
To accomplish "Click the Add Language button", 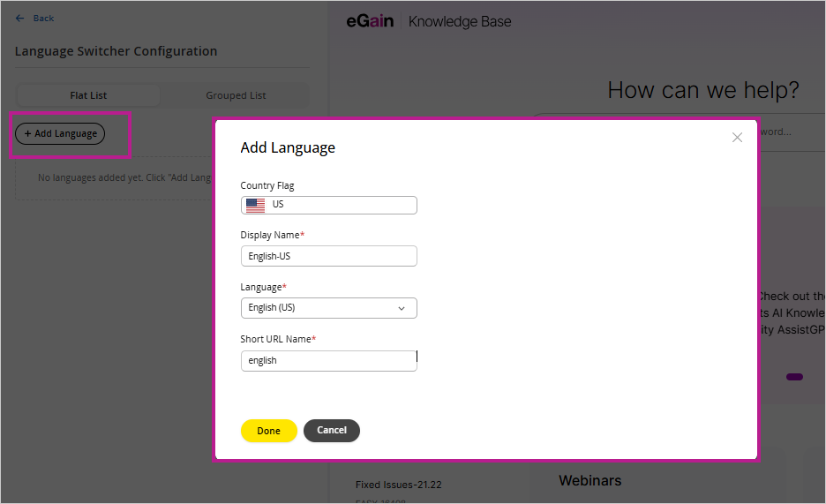I will pos(60,134).
